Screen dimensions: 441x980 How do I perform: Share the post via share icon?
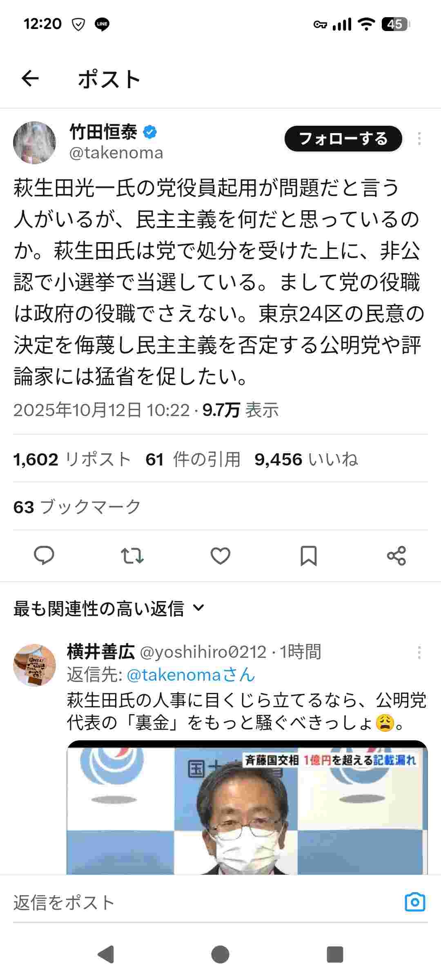click(x=396, y=556)
